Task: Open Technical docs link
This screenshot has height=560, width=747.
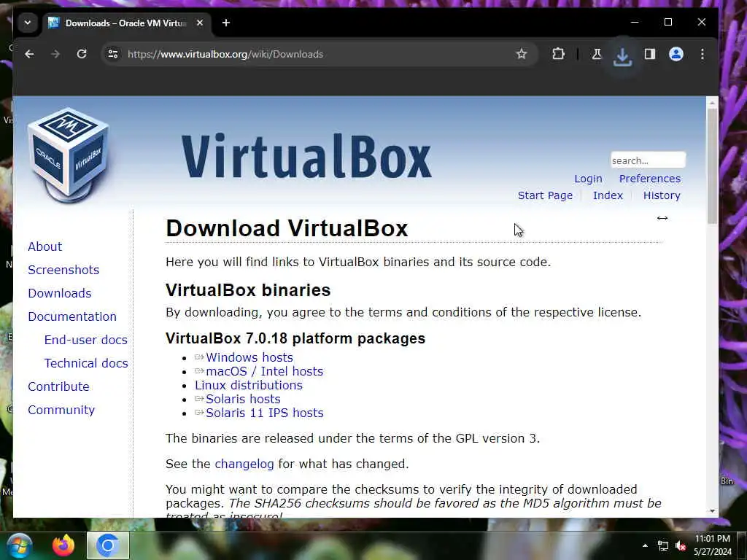Action: tap(86, 363)
